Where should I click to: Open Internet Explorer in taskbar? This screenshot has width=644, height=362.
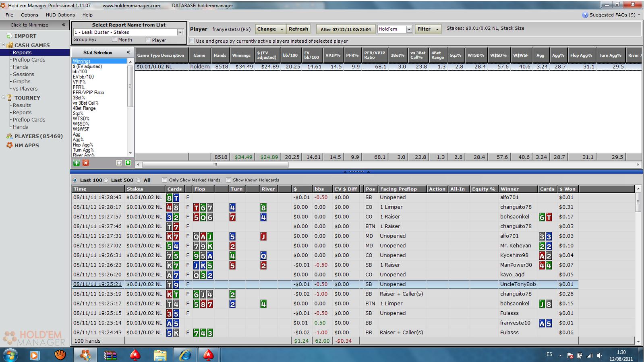(x=185, y=355)
